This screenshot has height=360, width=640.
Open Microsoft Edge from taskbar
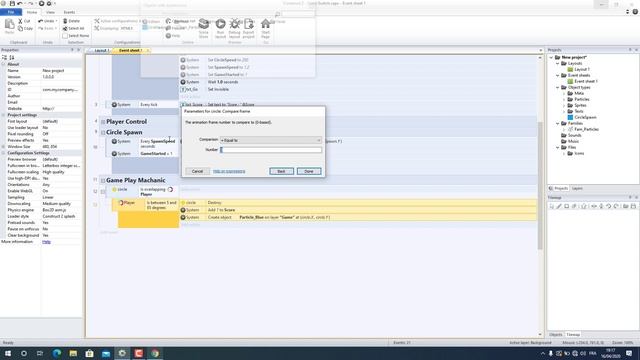pyautogui.click(x=57, y=353)
